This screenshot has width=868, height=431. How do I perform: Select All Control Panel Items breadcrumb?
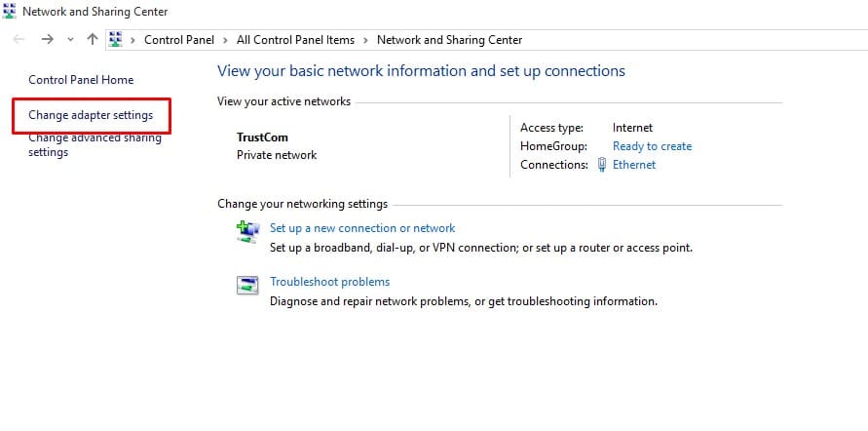pos(295,40)
